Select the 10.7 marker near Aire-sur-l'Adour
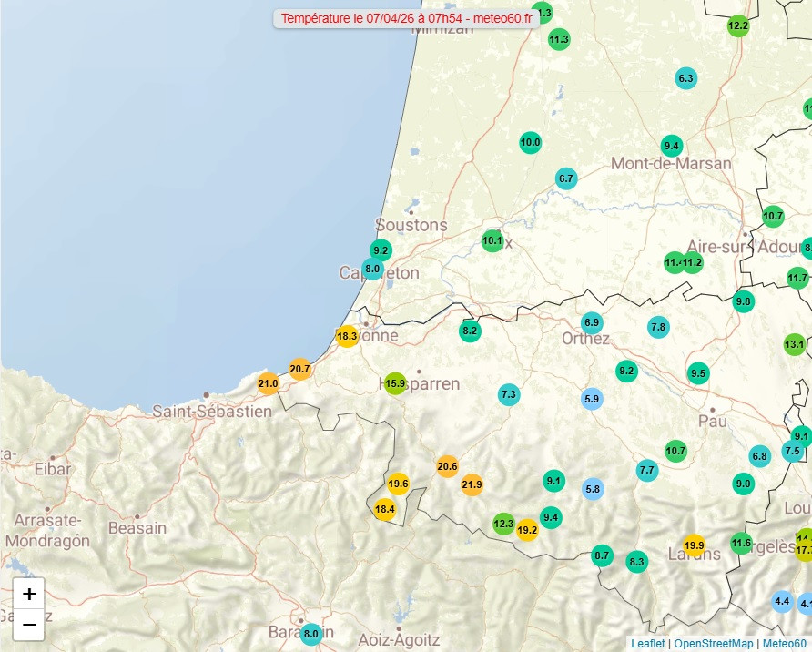 (773, 216)
